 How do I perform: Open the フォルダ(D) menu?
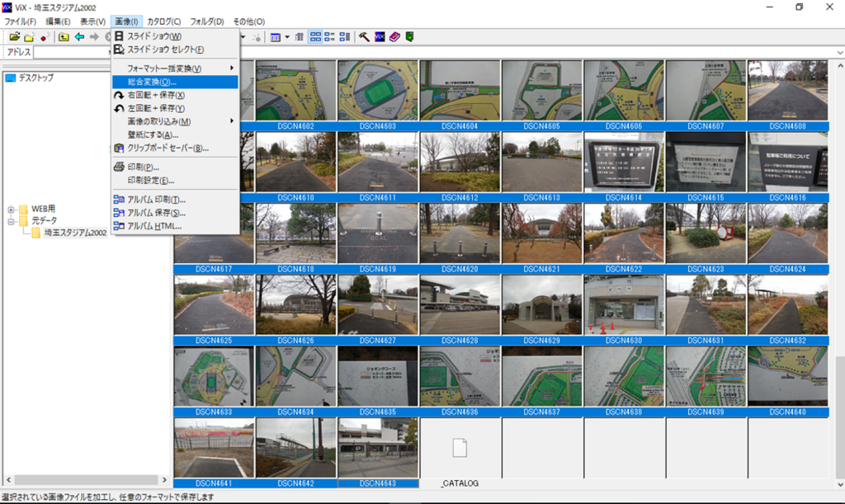[207, 21]
